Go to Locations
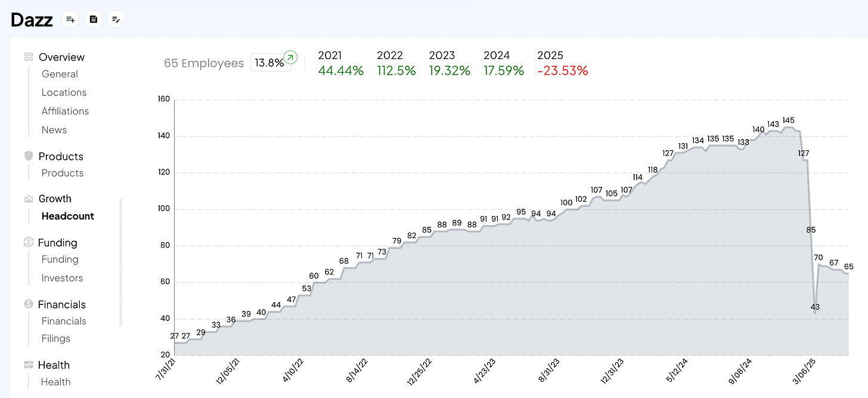Screen dimensions: 868x398 point(64,92)
